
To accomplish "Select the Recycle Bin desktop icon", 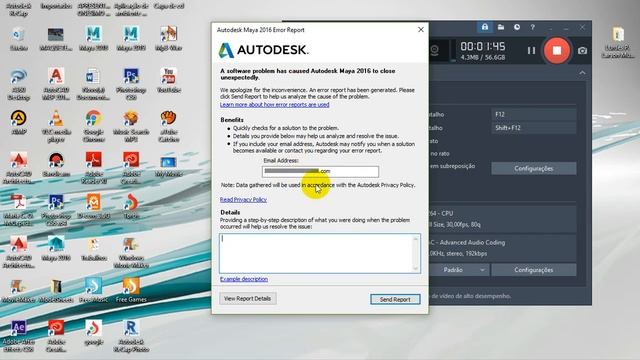I will (x=18, y=39).
